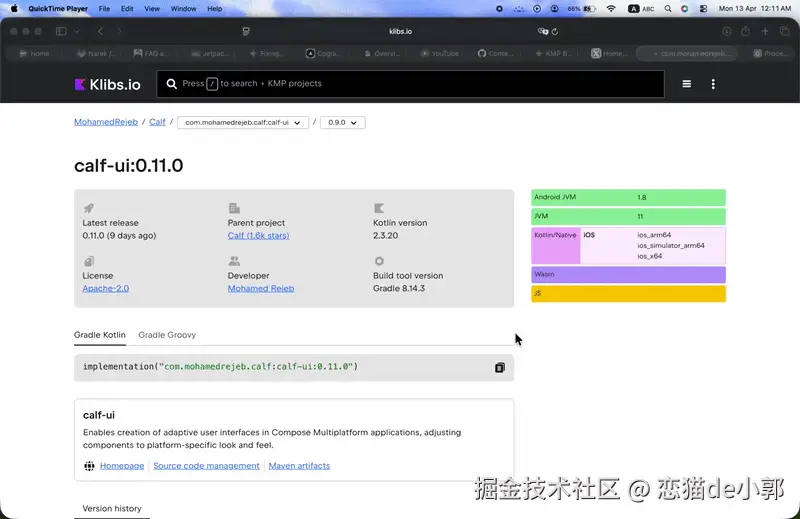Click the Wi-Fi status icon

611,9
